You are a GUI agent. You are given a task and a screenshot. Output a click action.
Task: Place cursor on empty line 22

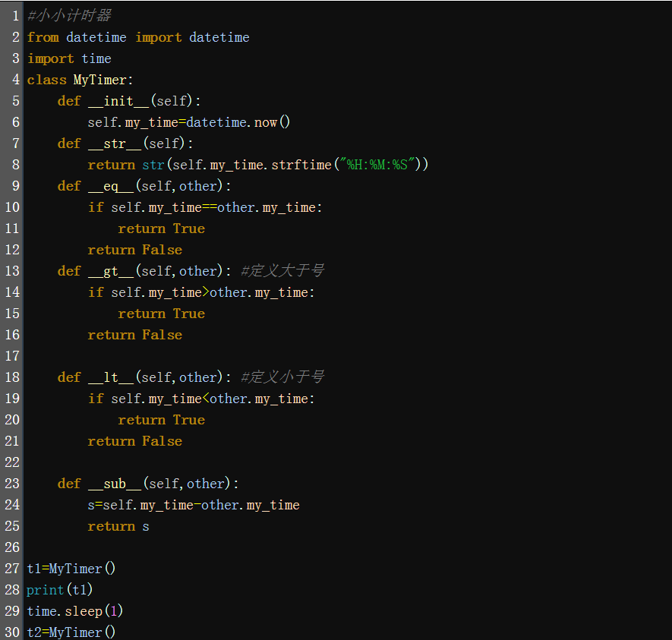coord(228,462)
